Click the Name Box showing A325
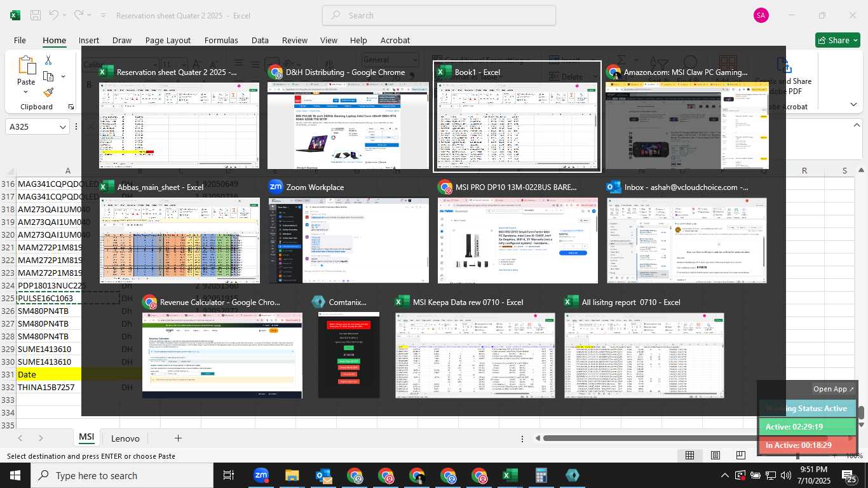The height and width of the screenshot is (488, 868). [x=32, y=127]
